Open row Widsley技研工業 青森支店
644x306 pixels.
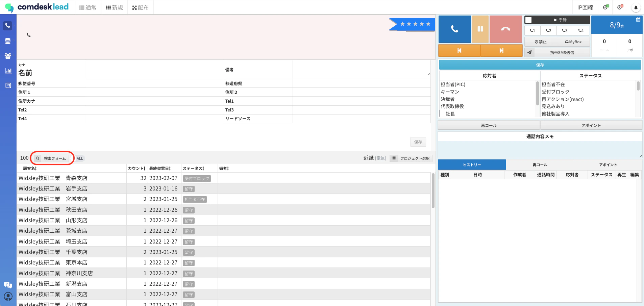224,178
